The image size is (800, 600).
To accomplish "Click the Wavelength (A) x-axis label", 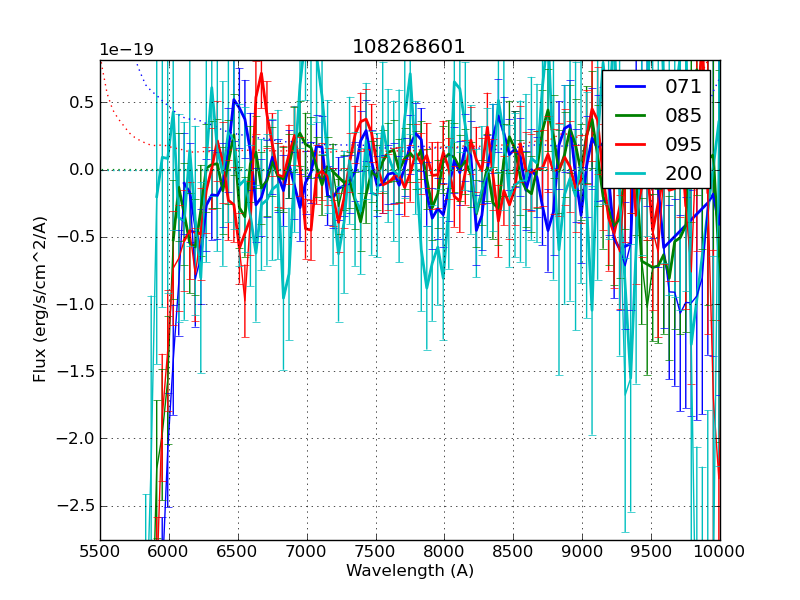I will pyautogui.click(x=410, y=571).
